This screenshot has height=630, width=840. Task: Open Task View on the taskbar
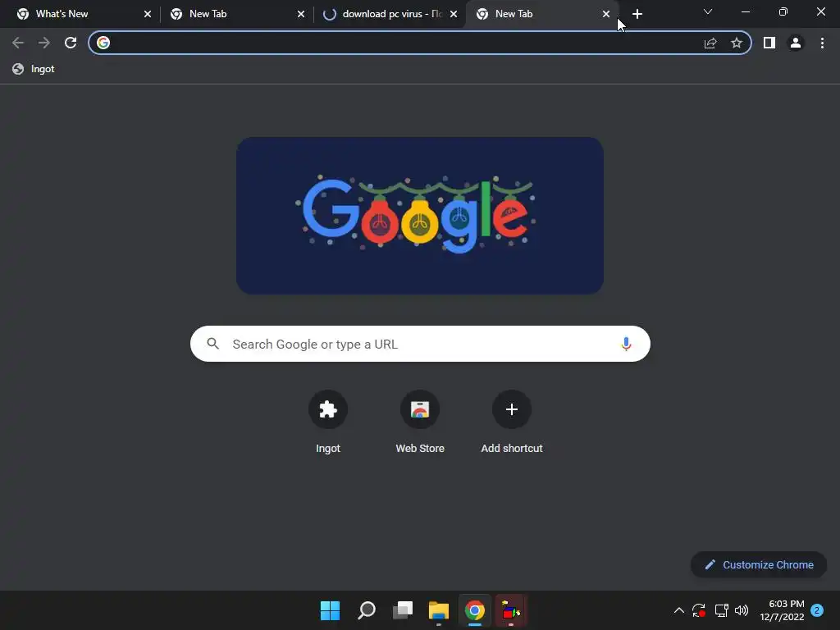click(403, 610)
